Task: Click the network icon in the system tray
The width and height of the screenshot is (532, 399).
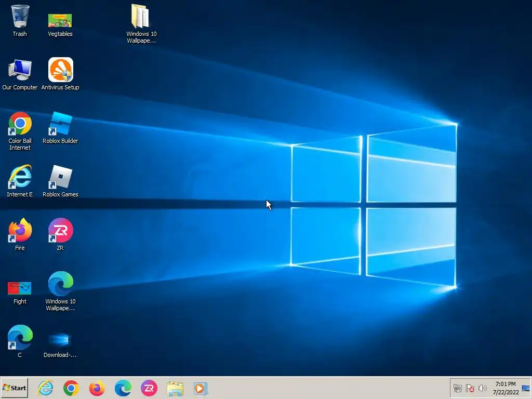Action: [x=457, y=388]
